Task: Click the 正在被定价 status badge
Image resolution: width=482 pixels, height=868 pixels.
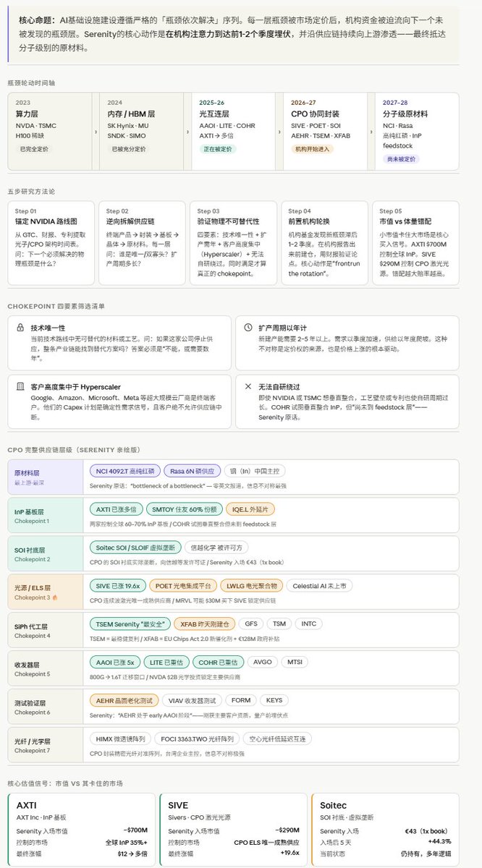Action: point(218,148)
